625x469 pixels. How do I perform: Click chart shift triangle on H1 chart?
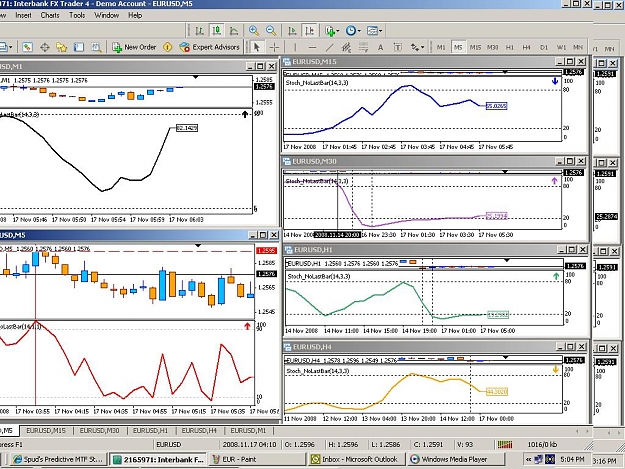[507, 260]
